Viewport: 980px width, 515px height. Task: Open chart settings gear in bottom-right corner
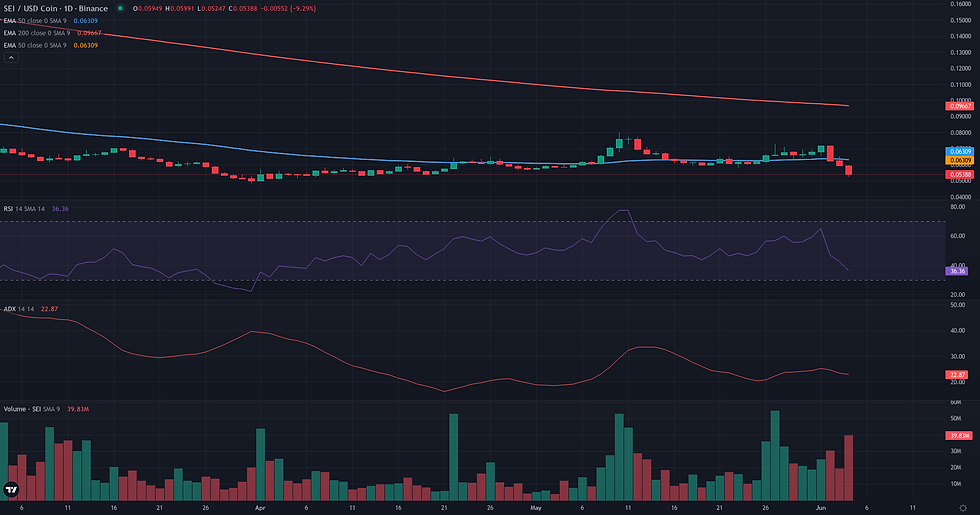click(963, 508)
